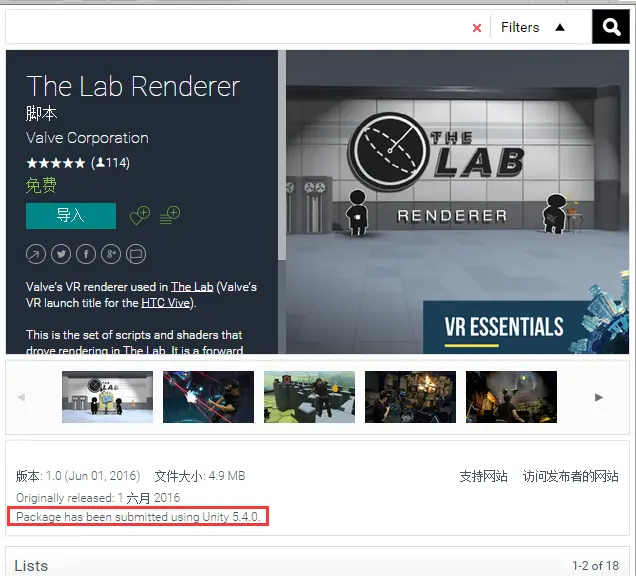Click the description panel vertical scrollbar
This screenshot has height=576, width=636.
click(282, 155)
